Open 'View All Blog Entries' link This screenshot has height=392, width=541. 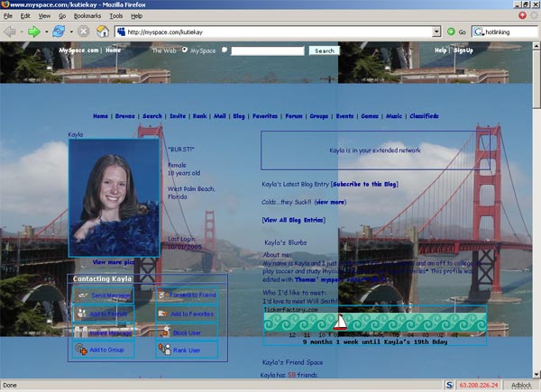[293, 220]
